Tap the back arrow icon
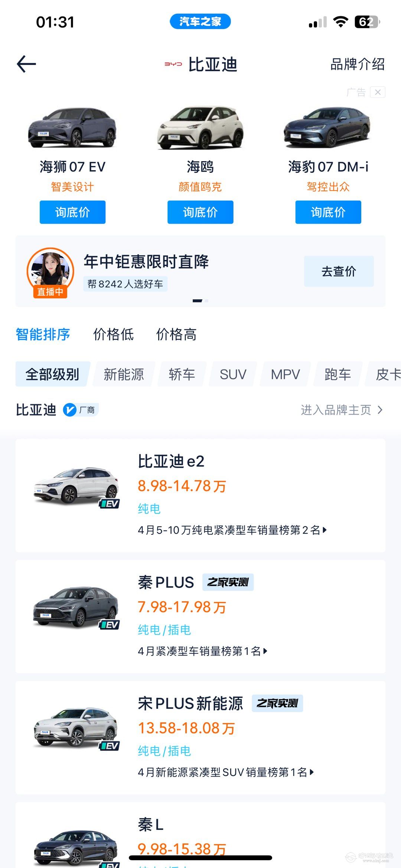The image size is (401, 868). tap(26, 64)
